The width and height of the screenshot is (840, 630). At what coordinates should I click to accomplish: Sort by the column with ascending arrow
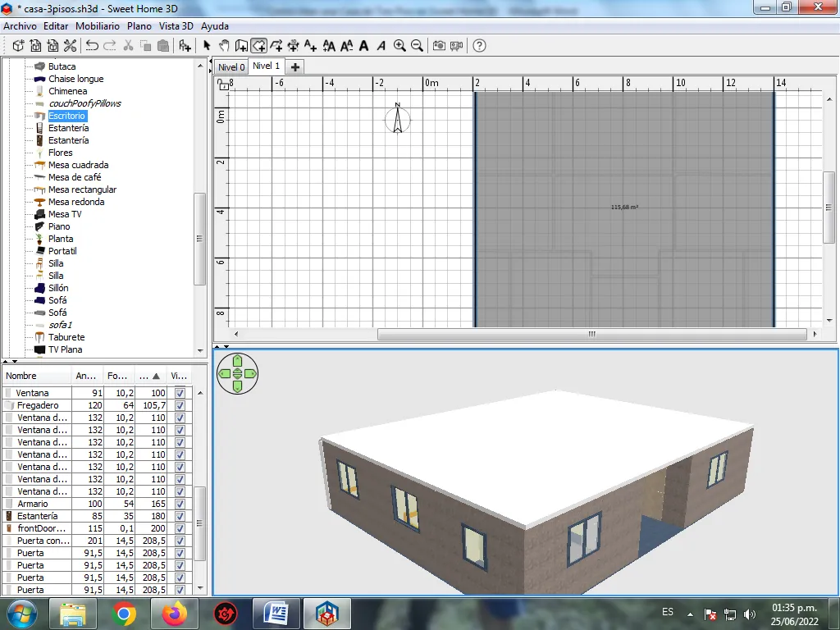click(151, 376)
